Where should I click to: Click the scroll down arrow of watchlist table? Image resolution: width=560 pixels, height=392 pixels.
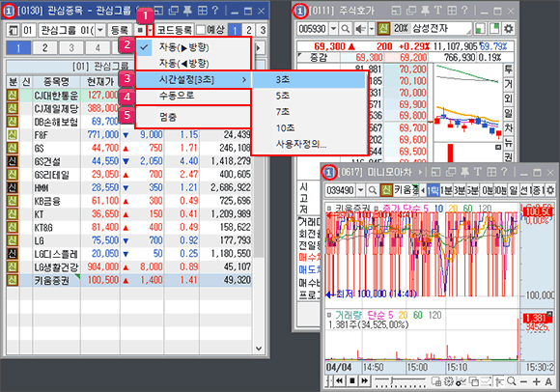(x=259, y=349)
